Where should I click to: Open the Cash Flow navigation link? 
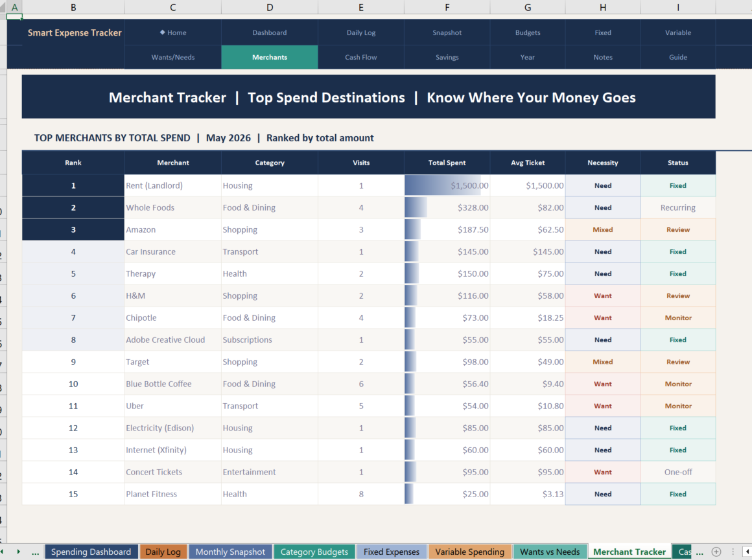pyautogui.click(x=361, y=57)
